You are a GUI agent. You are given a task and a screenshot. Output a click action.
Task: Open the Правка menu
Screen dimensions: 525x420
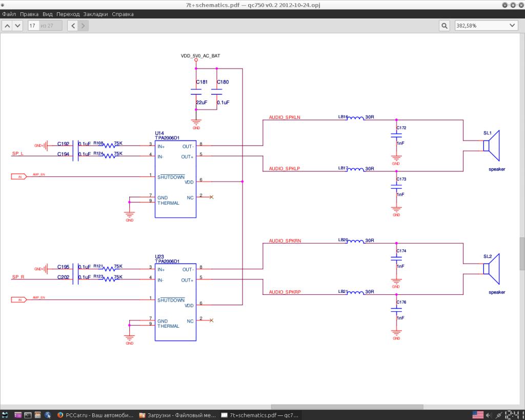29,14
